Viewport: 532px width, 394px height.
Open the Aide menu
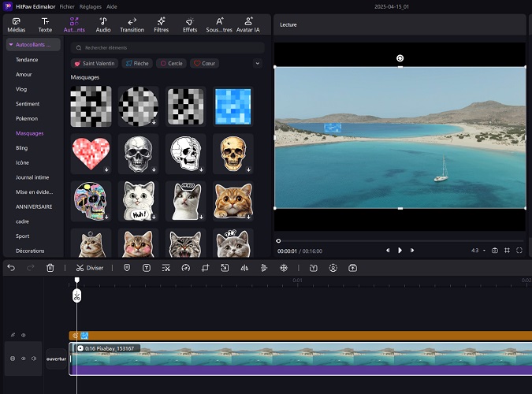[112, 6]
